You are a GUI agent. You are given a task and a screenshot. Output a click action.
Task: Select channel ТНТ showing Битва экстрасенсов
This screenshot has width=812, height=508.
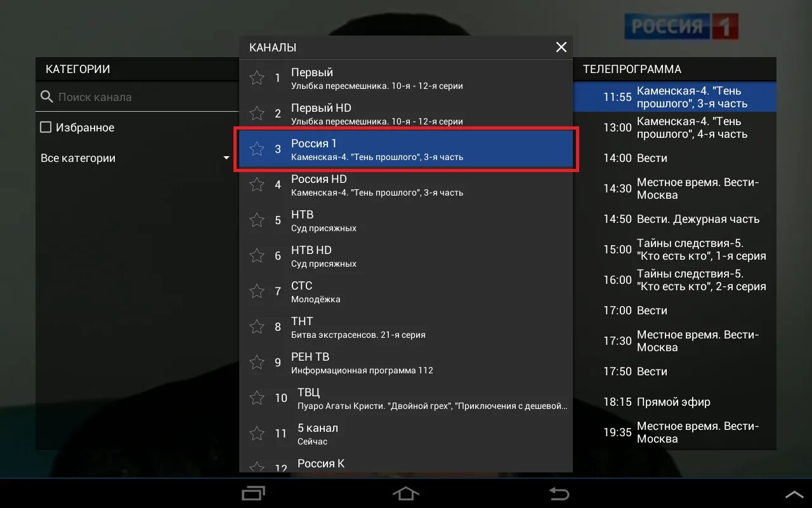[406, 328]
